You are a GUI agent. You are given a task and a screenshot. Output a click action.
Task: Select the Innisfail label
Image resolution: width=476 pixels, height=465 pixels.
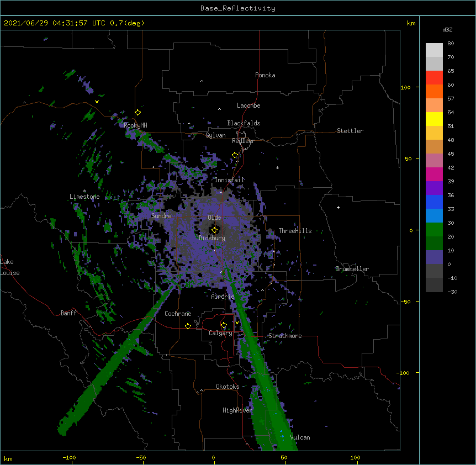point(230,180)
